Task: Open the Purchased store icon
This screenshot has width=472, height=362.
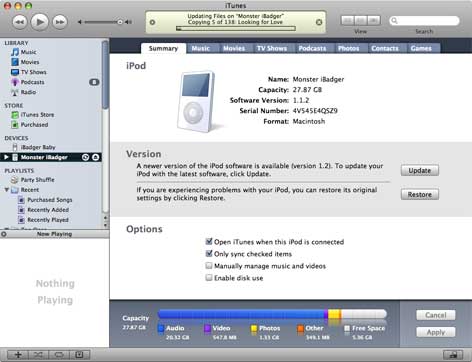Action: 15,125
